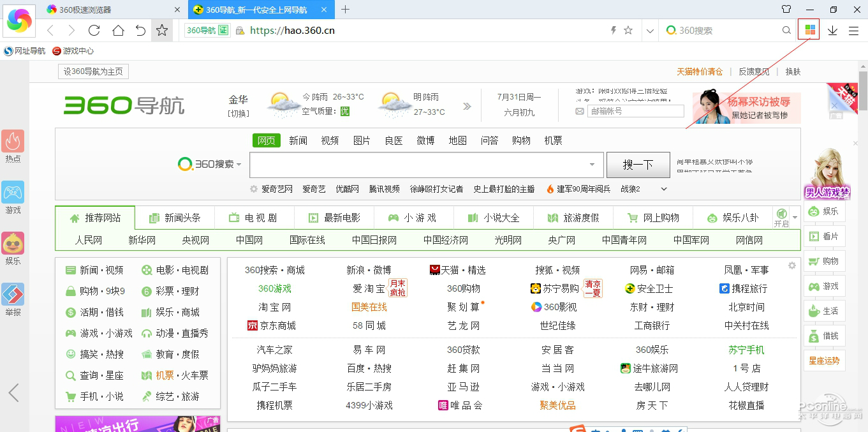Viewport: 868px width, 432px height.
Task: Open 最新电影 category tab
Action: click(334, 218)
